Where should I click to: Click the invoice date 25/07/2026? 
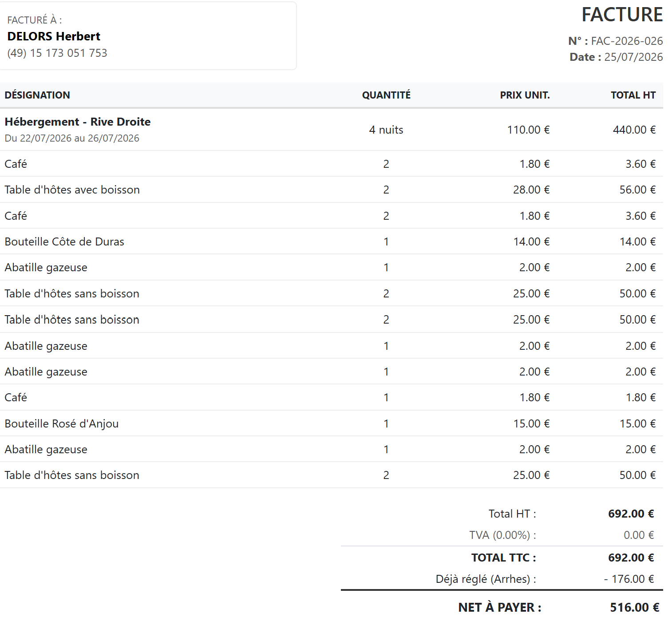click(633, 57)
